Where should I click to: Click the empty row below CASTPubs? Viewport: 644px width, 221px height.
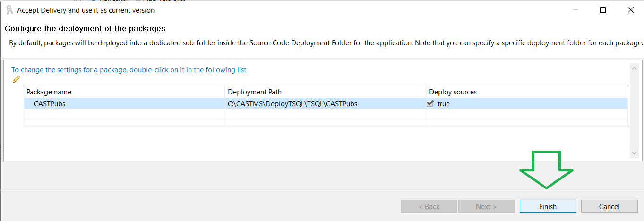click(124, 114)
